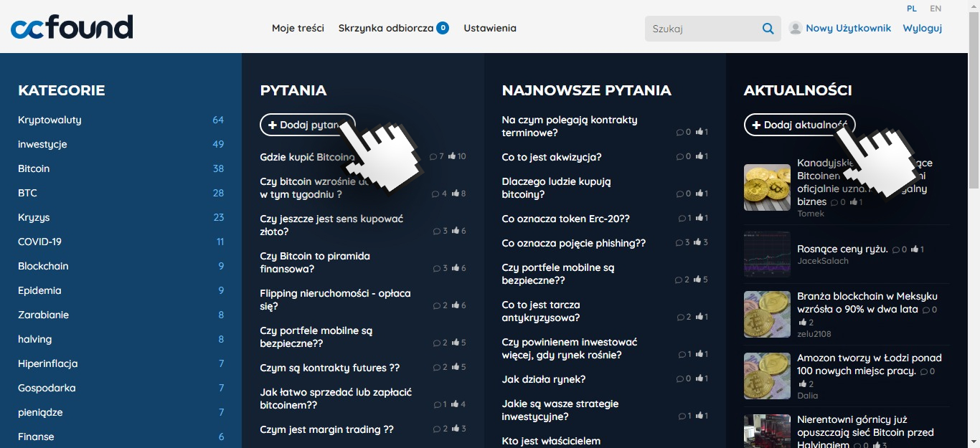The width and height of the screenshot is (980, 448).
Task: Open question 'Czy jeszcze jest sens kupować złoto?'
Action: [331, 225]
